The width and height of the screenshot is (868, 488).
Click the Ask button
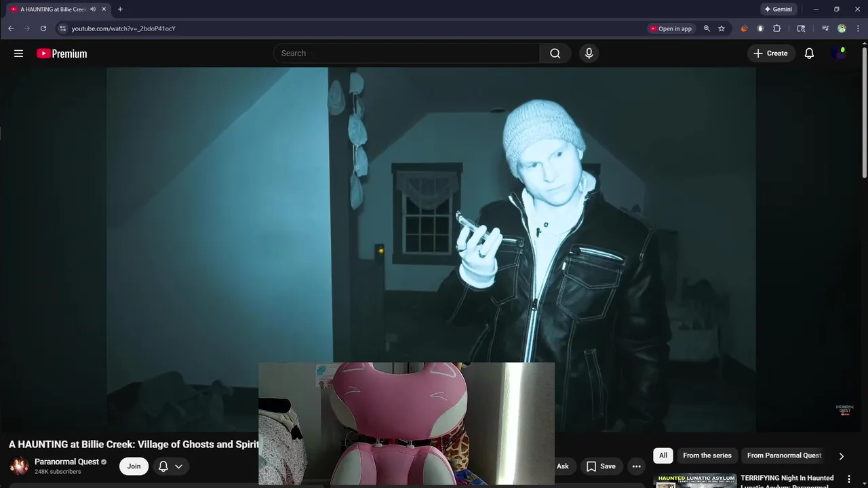pyautogui.click(x=563, y=466)
